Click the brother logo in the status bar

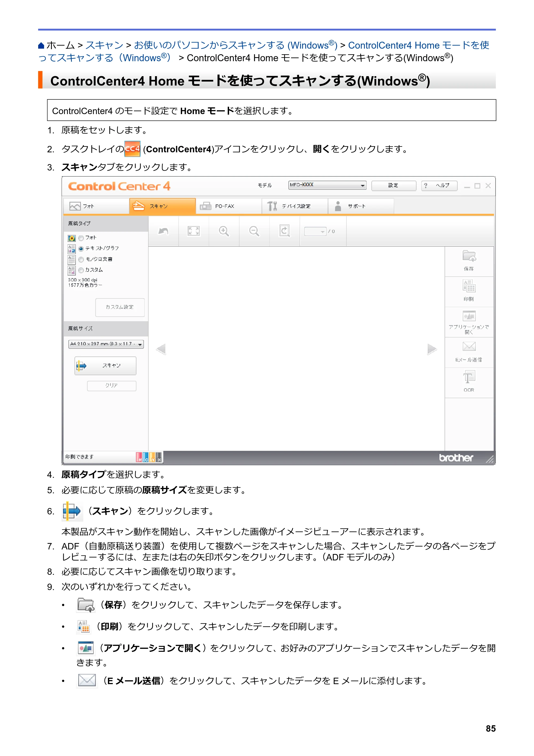(456, 458)
